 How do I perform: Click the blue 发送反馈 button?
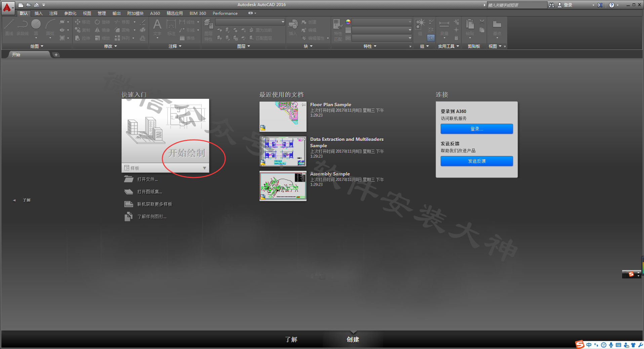click(x=477, y=161)
